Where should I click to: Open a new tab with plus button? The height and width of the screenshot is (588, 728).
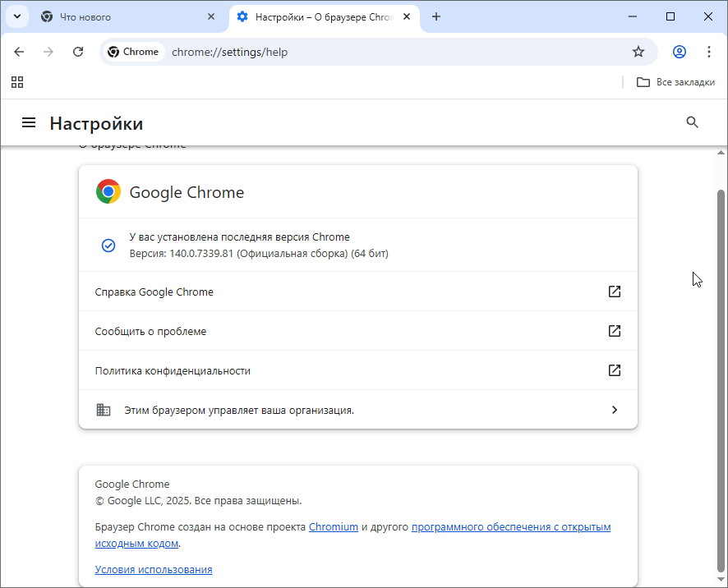pyautogui.click(x=436, y=16)
